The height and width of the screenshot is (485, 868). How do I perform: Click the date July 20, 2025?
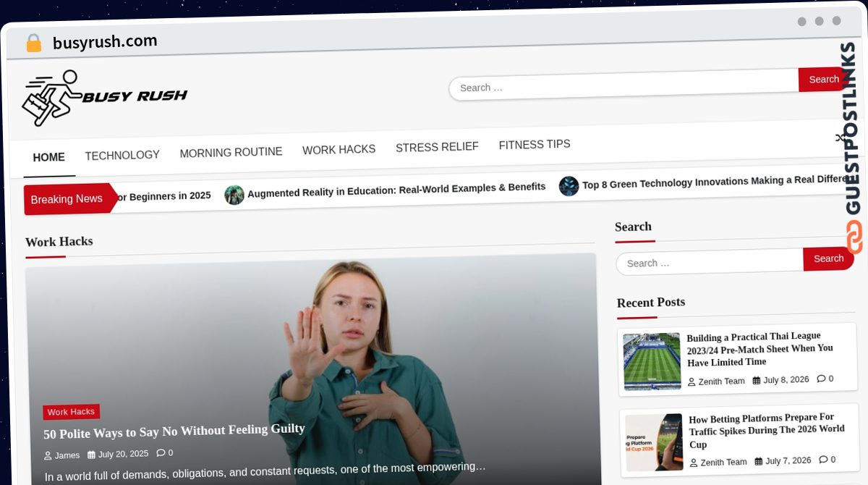(123, 454)
